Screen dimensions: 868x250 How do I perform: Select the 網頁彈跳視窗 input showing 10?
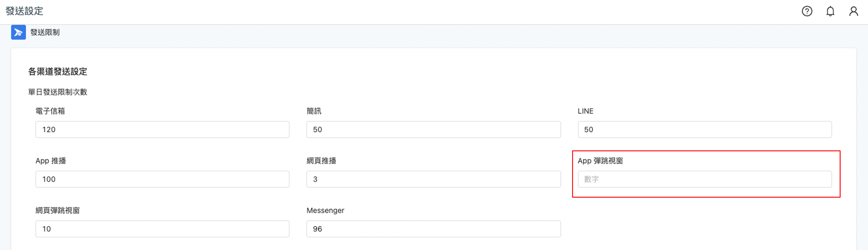[162, 228]
